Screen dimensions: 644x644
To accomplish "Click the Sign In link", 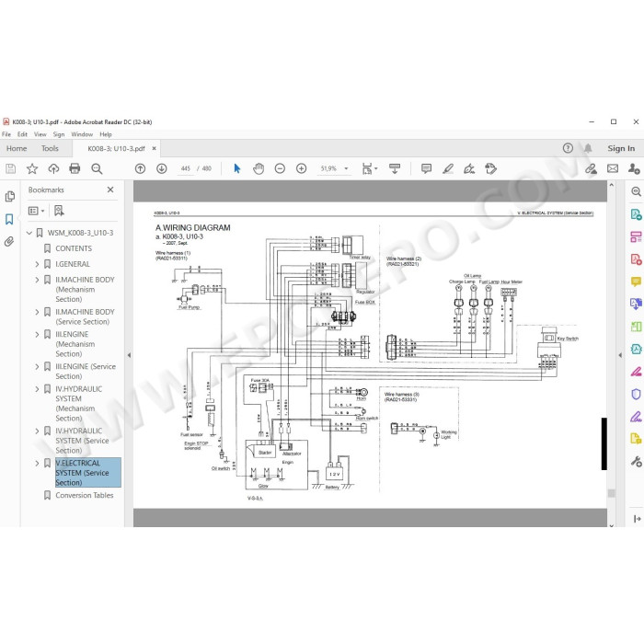I will pyautogui.click(x=621, y=148).
